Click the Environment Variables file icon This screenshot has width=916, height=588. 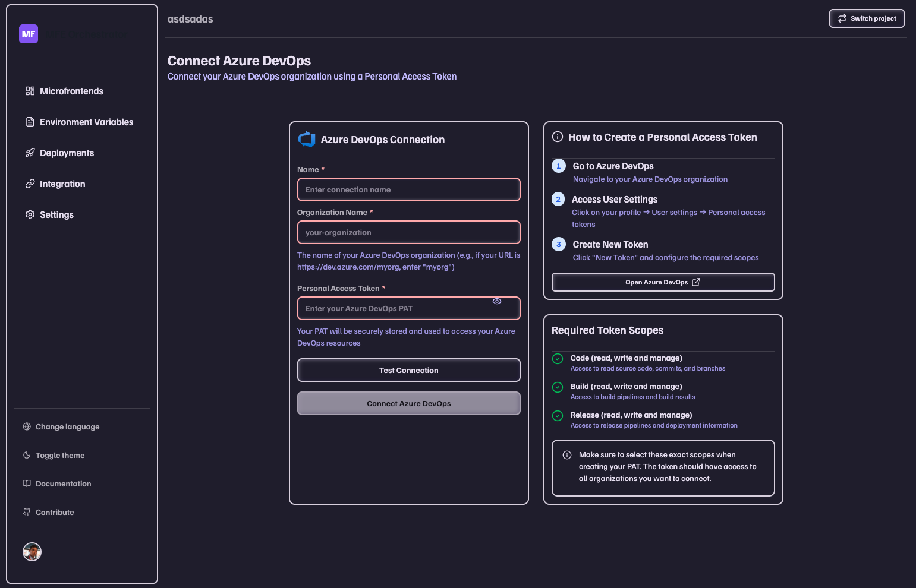(x=30, y=122)
